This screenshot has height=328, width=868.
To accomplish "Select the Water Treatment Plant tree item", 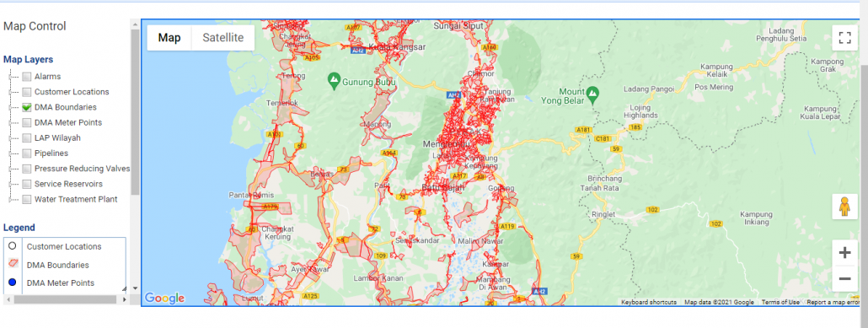I will pos(76,200).
